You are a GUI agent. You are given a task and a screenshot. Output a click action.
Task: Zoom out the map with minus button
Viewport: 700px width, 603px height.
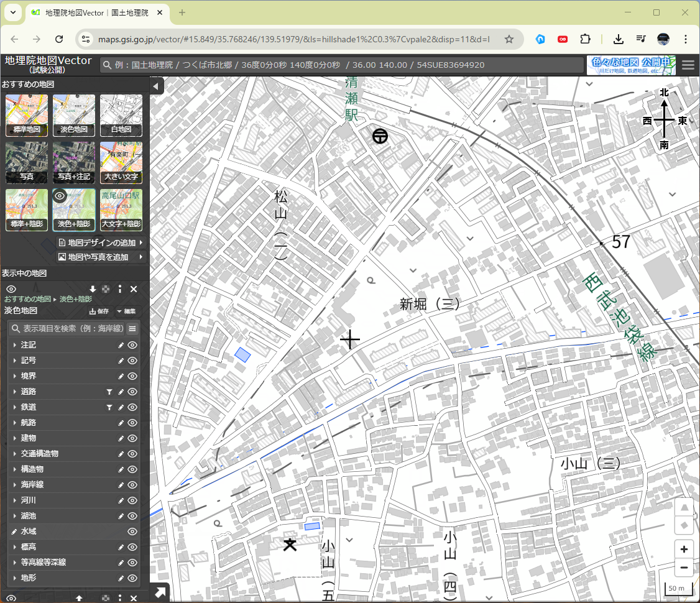click(684, 568)
